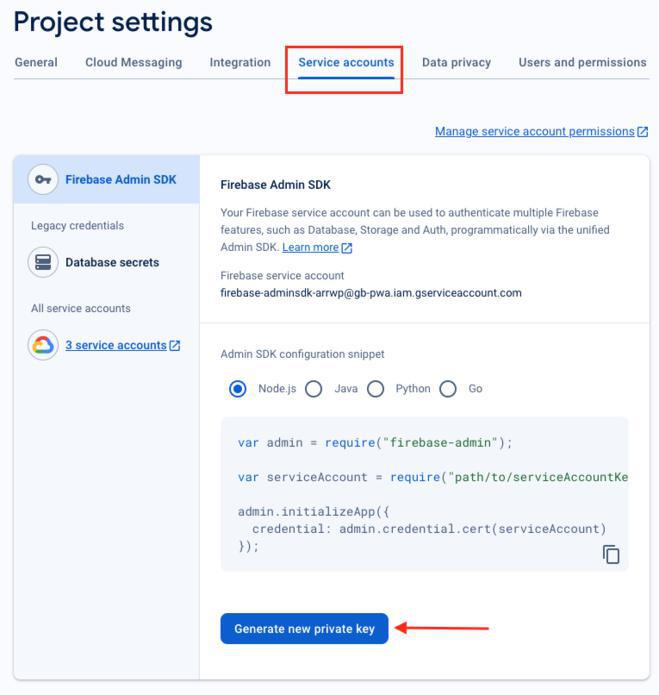Choose the Go radio option
Image resolution: width=659 pixels, height=695 pixels.
pyautogui.click(x=448, y=389)
